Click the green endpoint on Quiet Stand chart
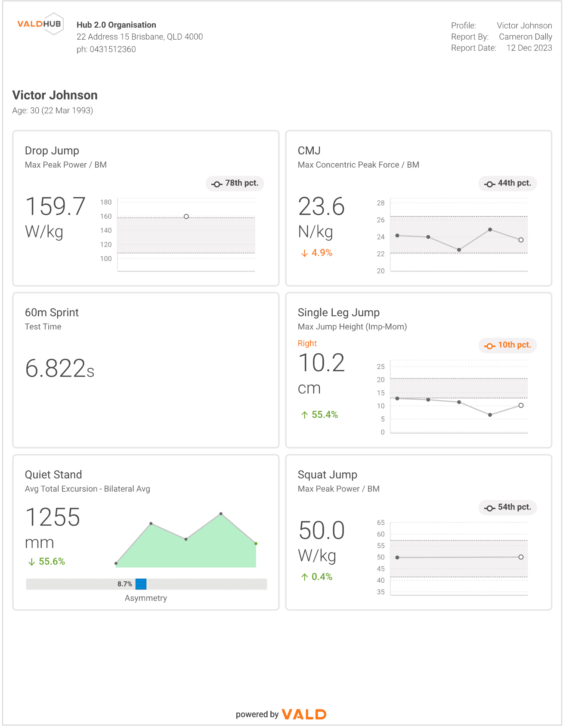 tap(256, 544)
